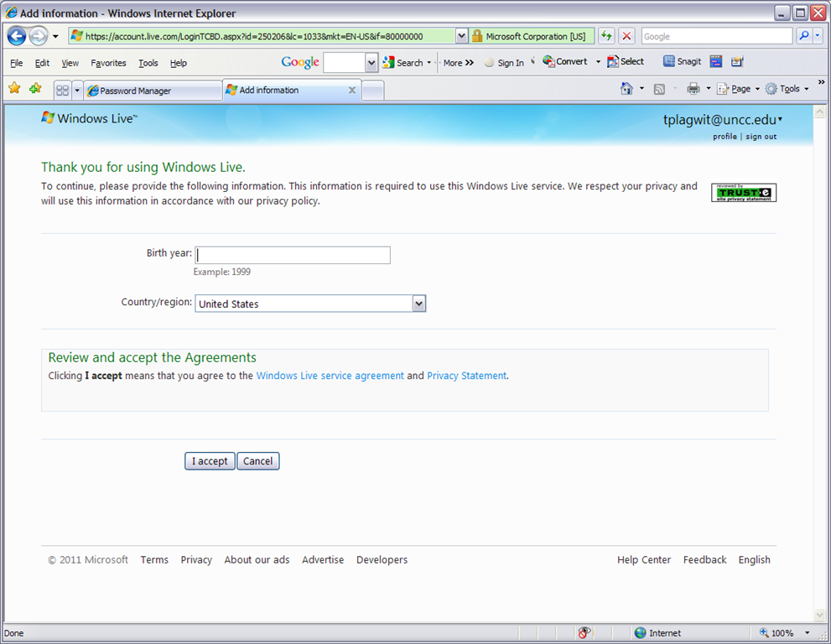
Task: Click the Print icon in command bar
Action: [x=693, y=89]
